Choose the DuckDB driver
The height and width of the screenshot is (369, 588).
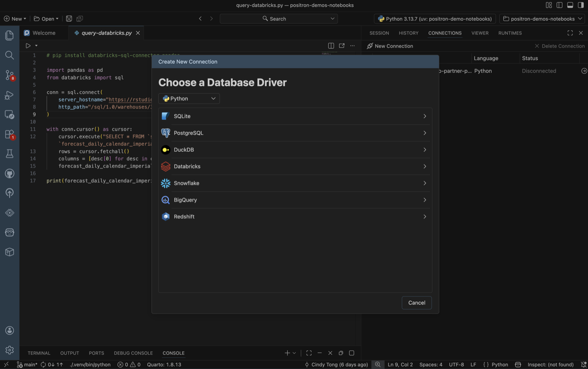295,150
